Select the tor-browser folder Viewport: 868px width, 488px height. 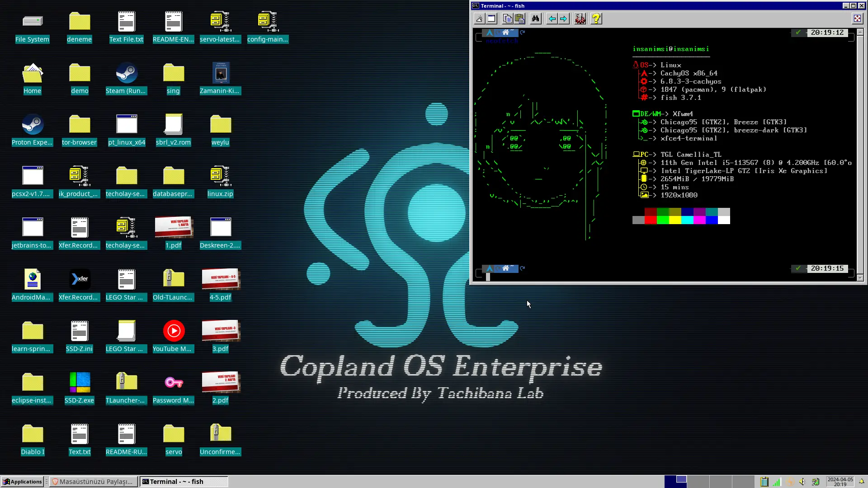pyautogui.click(x=80, y=131)
